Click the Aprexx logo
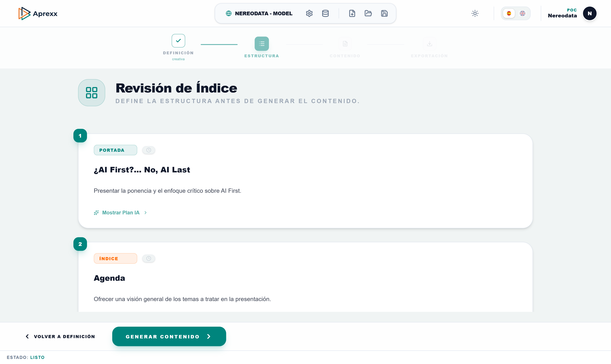 click(x=38, y=13)
